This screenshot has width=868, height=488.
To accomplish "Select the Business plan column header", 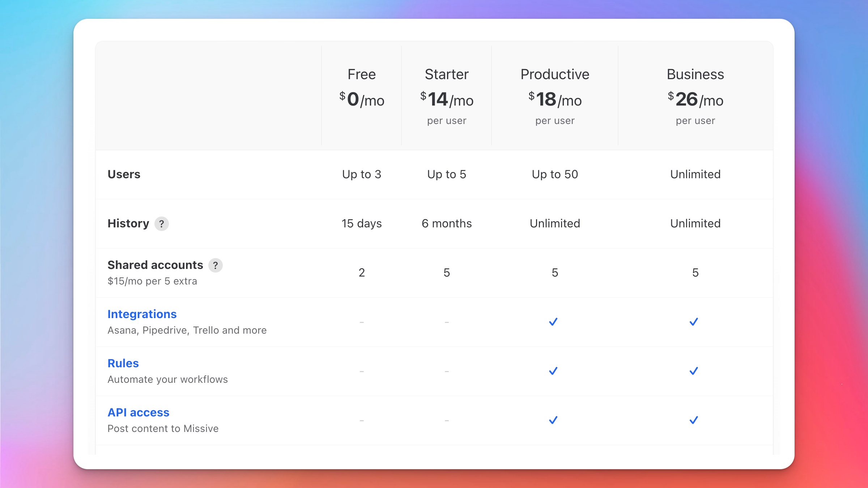I will [x=695, y=74].
